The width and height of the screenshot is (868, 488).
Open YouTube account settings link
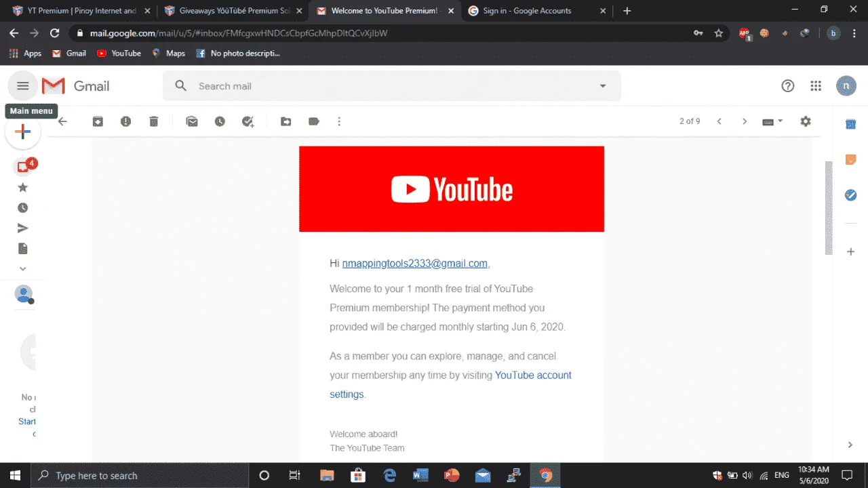point(450,384)
